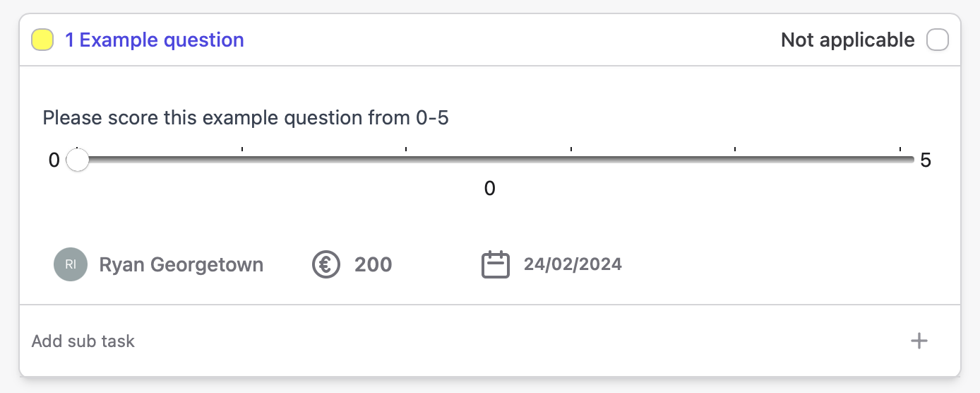Viewport: 980px width, 393px height.
Task: Select the assignee name Ryan Georgetown
Action: tap(181, 265)
